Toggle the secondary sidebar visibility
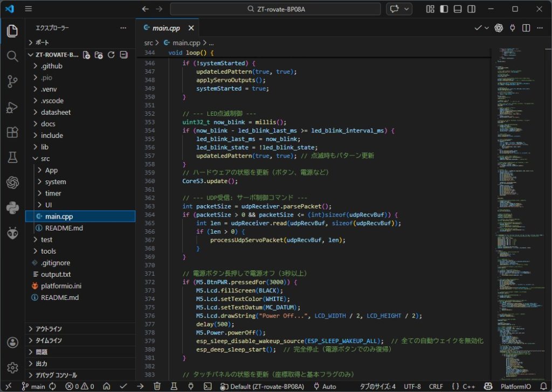The height and width of the screenshot is (392, 552). [x=471, y=9]
